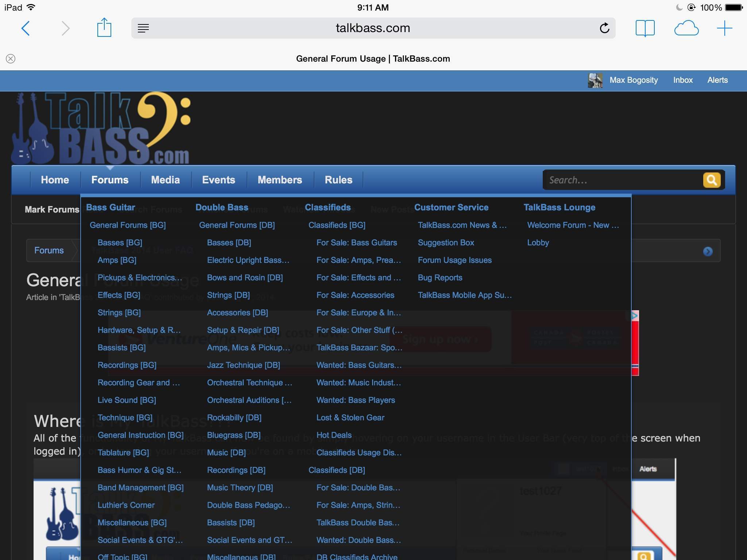The height and width of the screenshot is (560, 747).
Task: Open the Customer Service category heading
Action: (451, 207)
